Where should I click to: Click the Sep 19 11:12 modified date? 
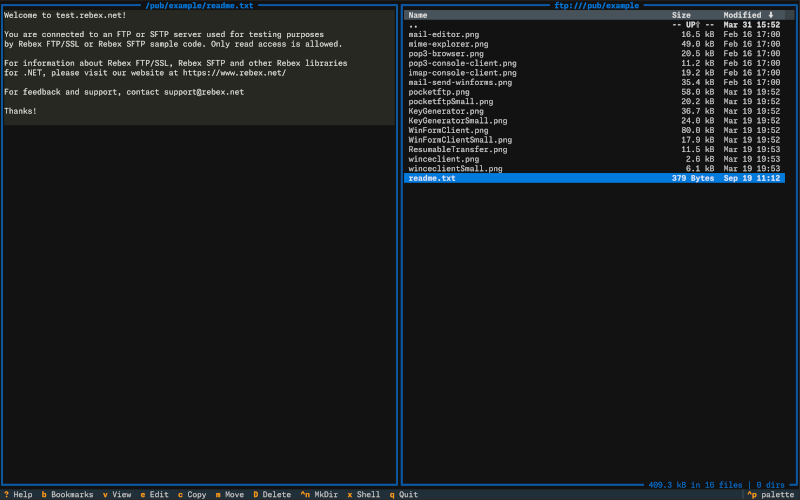click(752, 179)
